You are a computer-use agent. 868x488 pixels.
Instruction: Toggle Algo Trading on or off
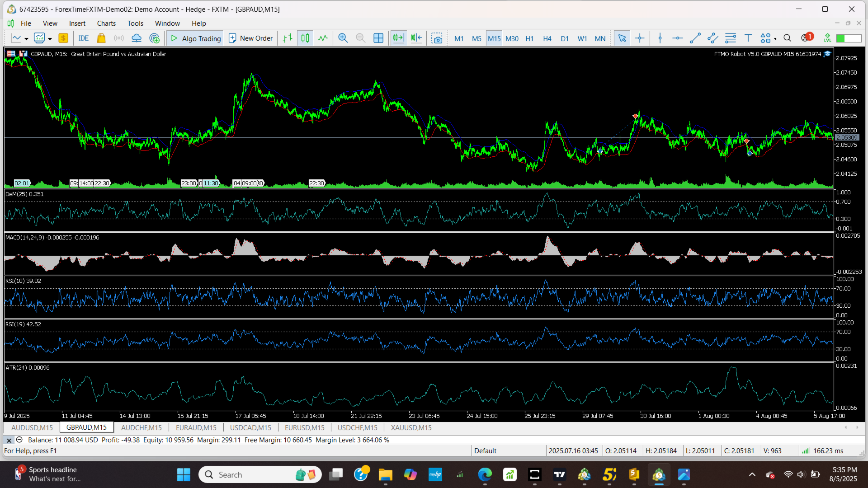click(195, 38)
